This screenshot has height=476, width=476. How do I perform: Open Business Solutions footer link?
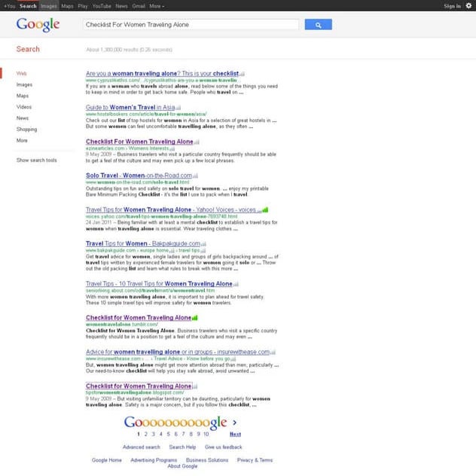pyautogui.click(x=207, y=460)
